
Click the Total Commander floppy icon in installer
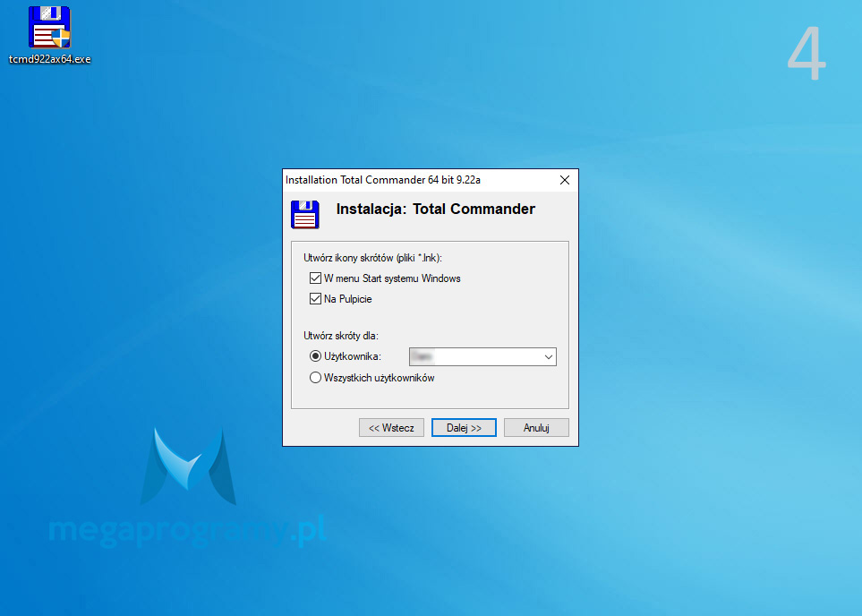pos(305,215)
